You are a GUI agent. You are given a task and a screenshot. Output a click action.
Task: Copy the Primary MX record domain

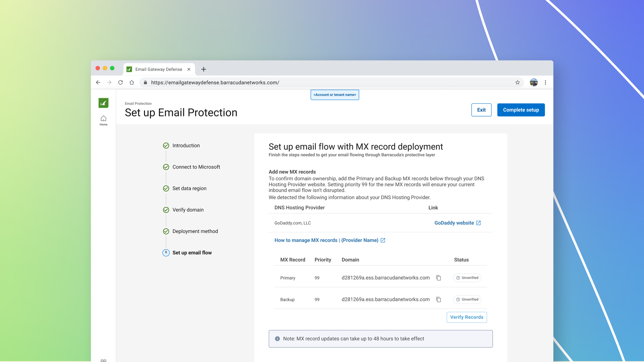pyautogui.click(x=438, y=278)
